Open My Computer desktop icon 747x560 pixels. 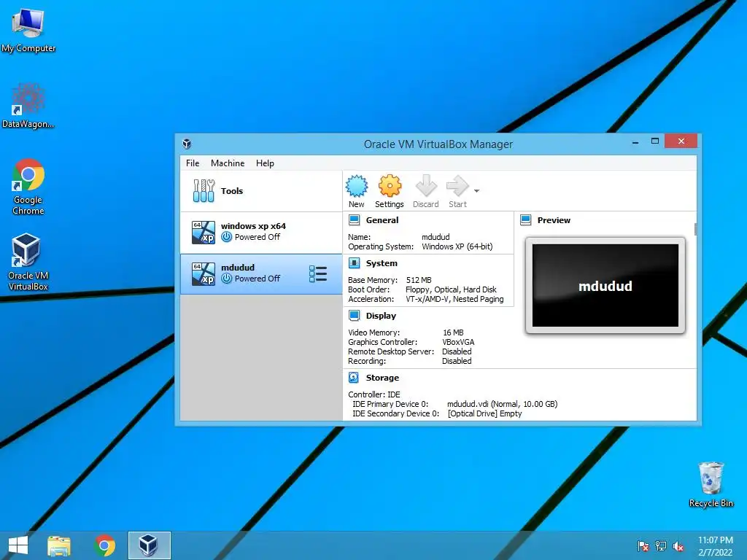tap(28, 30)
